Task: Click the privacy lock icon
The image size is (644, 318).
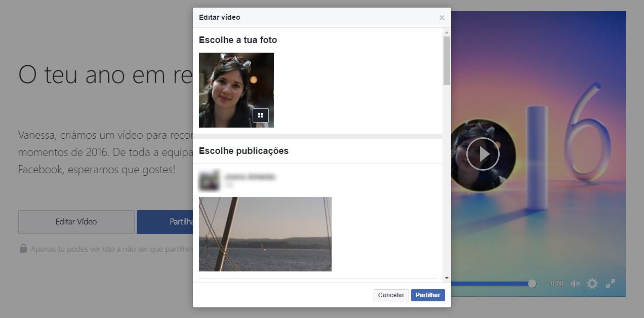Action: tap(23, 248)
